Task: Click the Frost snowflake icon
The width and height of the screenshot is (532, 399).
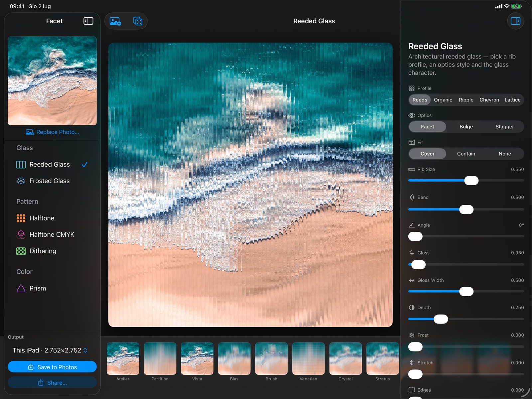Action: [412, 335]
